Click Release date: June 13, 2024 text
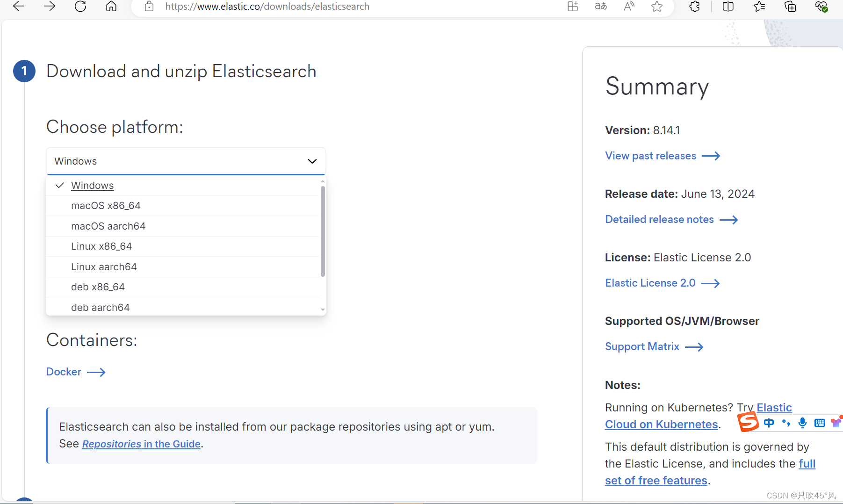Screen dimensions: 843x504 [680, 194]
